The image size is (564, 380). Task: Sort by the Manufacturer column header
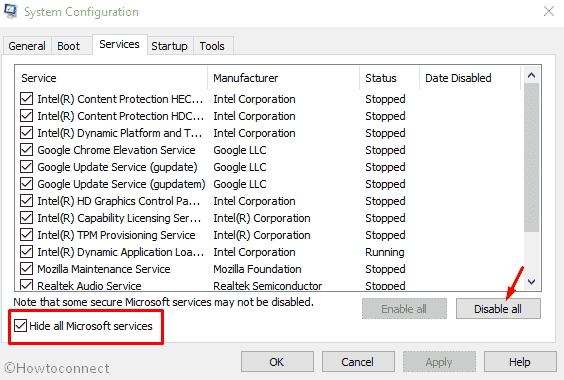283,78
